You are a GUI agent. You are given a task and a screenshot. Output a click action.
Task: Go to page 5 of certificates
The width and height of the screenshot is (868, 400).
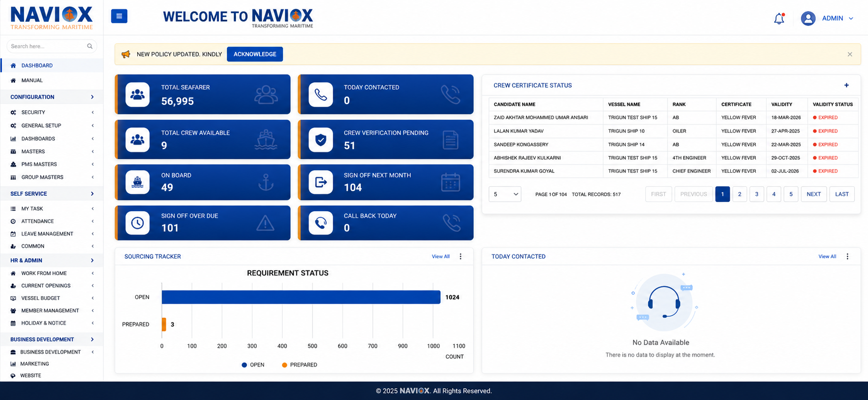click(x=791, y=194)
